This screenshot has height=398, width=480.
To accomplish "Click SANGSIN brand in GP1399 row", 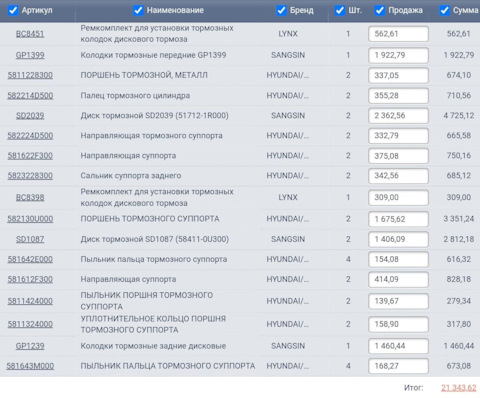I will coord(288,55).
